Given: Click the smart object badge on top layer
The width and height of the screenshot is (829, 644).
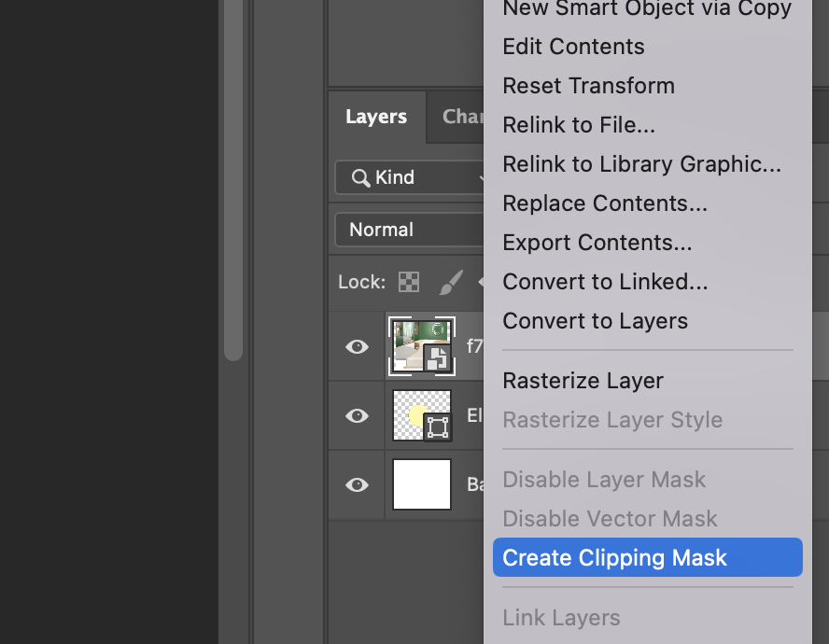Looking at the screenshot, I should click(x=438, y=357).
